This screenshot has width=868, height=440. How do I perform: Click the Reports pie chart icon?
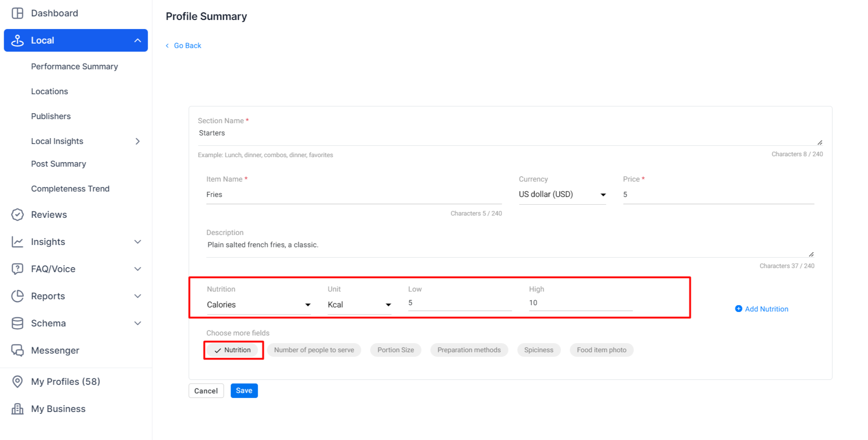coord(17,296)
